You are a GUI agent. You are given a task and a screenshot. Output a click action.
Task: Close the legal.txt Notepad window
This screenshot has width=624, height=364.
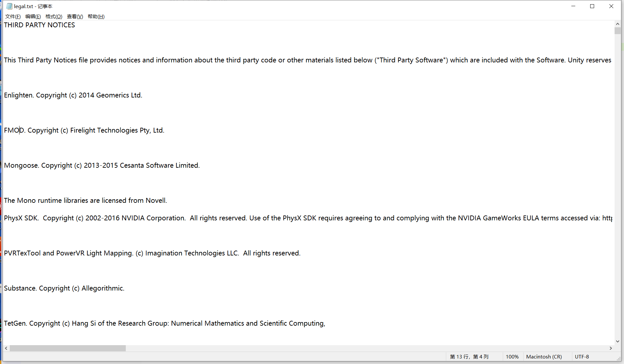(x=611, y=6)
